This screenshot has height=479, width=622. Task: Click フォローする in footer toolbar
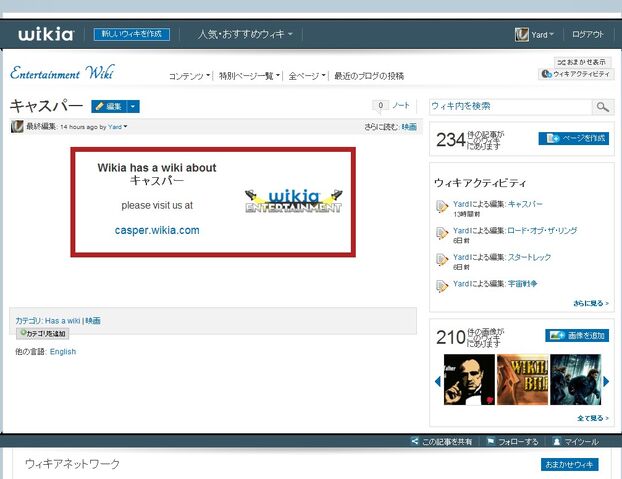pos(513,441)
